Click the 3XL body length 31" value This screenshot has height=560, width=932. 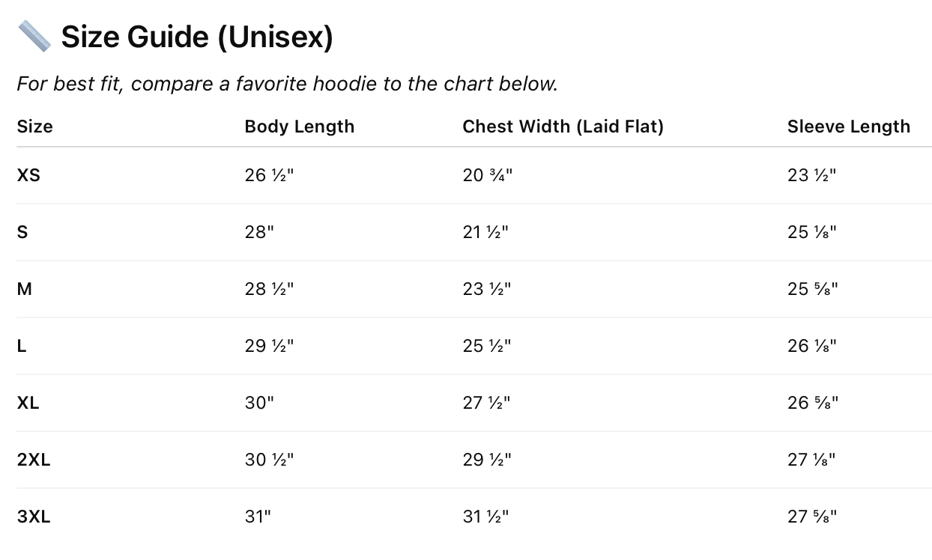coord(259,517)
